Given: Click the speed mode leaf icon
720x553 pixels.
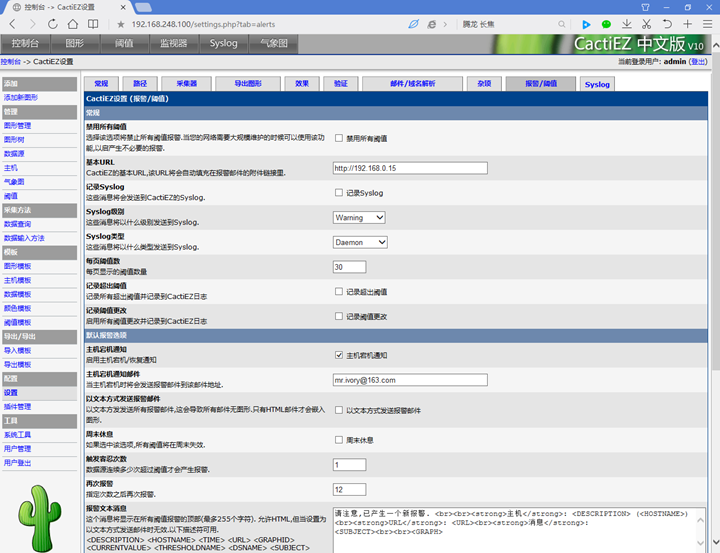Looking at the screenshot, I should tap(413, 24).
